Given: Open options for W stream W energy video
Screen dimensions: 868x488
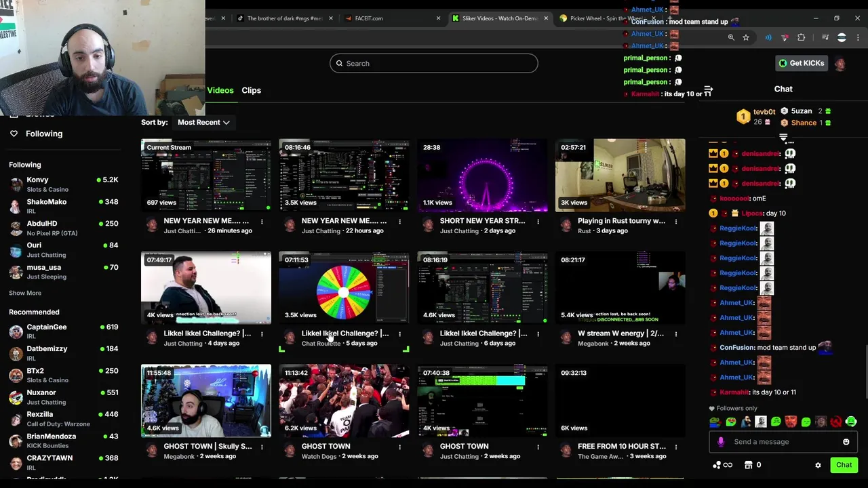Looking at the screenshot, I should (x=675, y=333).
